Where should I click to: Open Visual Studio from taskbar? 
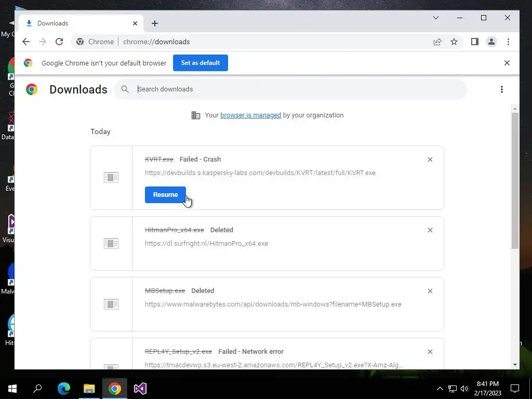[140, 389]
